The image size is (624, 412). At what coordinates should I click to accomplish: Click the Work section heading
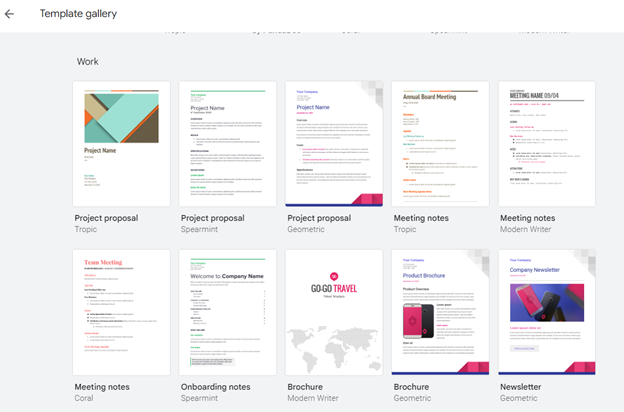(88, 62)
